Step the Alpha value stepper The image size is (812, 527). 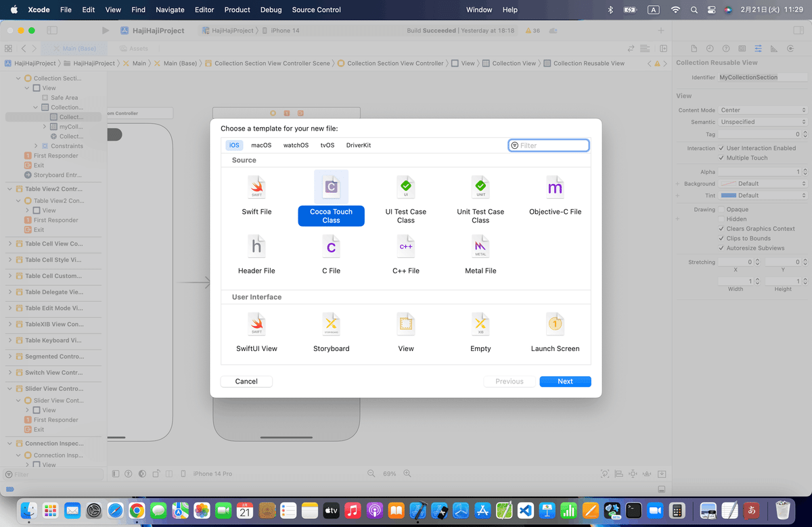804,172
